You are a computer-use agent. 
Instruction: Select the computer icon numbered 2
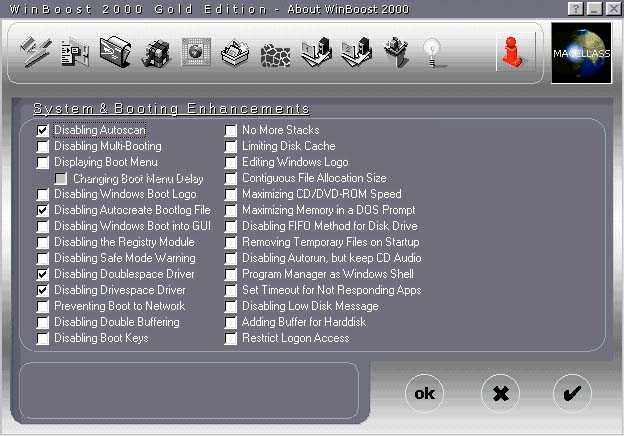click(357, 53)
